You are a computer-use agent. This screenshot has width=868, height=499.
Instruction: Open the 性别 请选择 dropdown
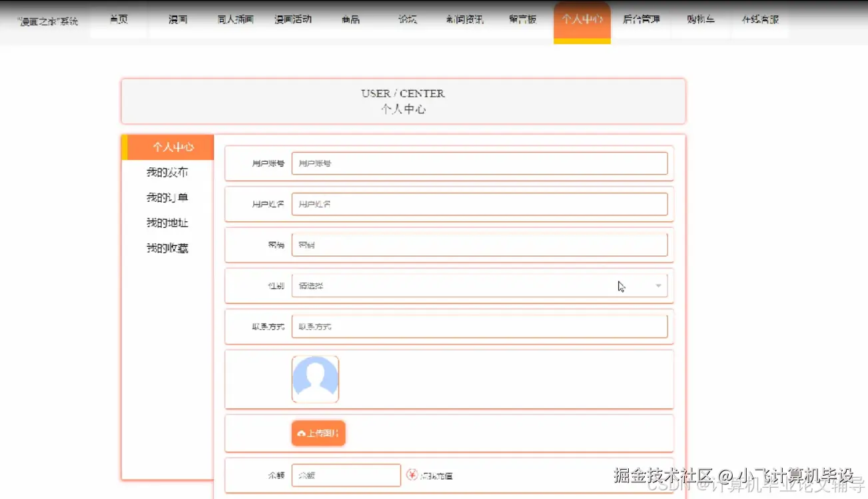480,286
